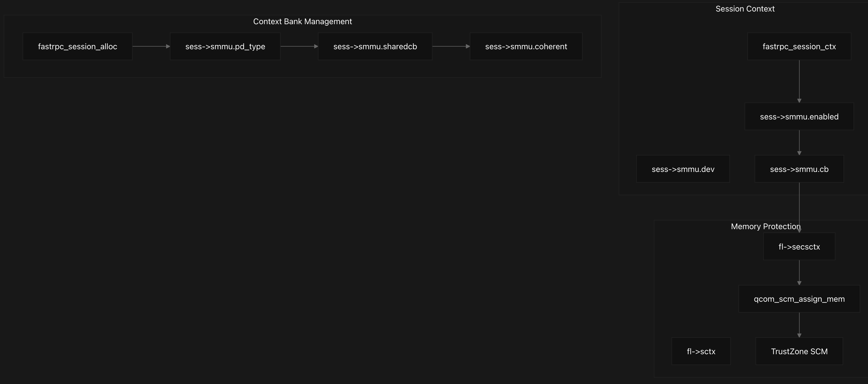868x384 pixels.
Task: Click the qcom_scm_assign_mem node
Action: (799, 299)
